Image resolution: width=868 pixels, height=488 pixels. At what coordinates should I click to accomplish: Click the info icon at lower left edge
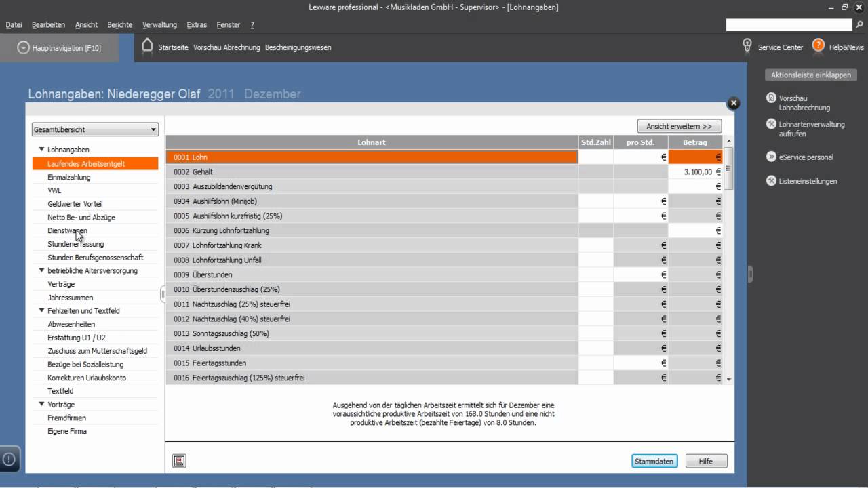click(x=9, y=458)
